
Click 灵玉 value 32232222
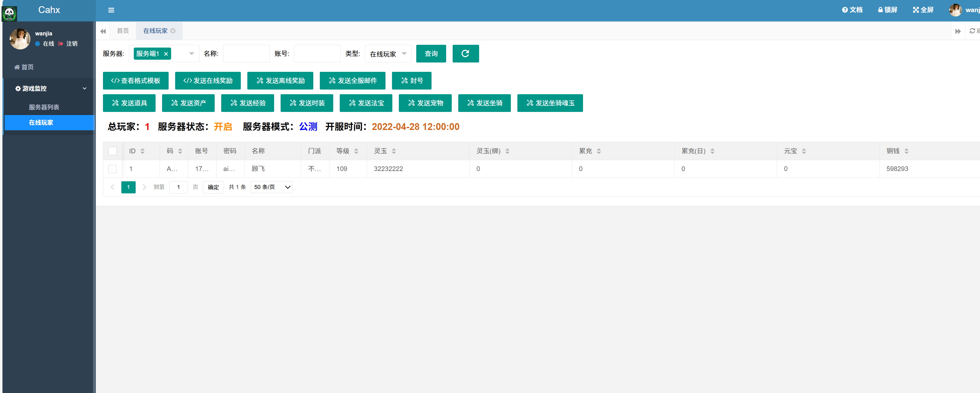(388, 169)
